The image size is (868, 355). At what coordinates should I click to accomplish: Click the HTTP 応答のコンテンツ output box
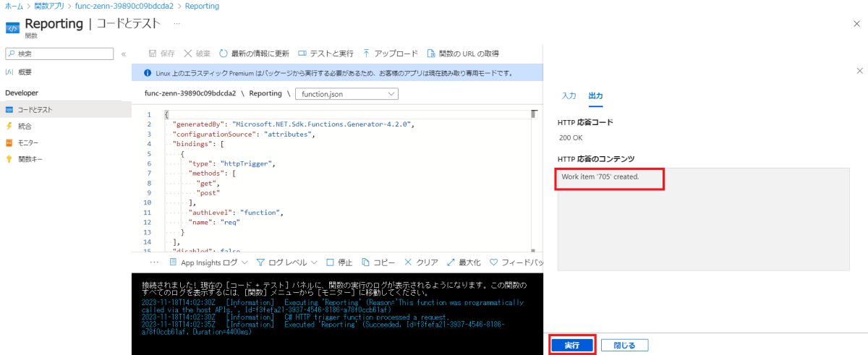[703, 219]
